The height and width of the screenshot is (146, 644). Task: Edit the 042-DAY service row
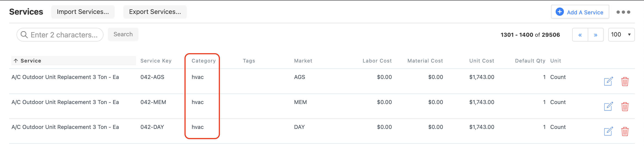click(608, 131)
